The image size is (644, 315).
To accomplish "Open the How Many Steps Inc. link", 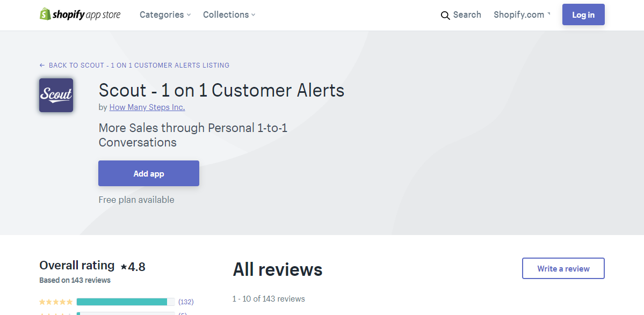I will (x=147, y=107).
